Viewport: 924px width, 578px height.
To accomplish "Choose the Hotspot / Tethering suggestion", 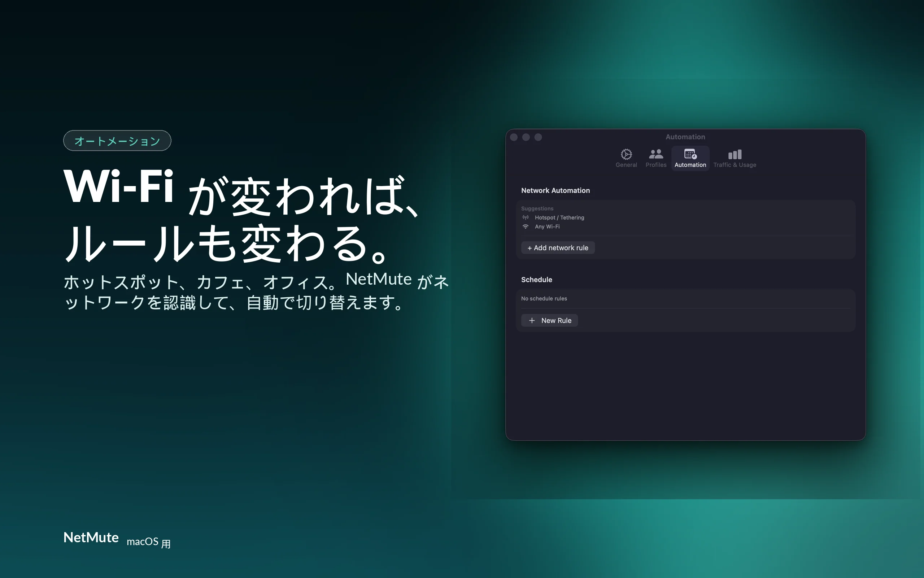I will pyautogui.click(x=559, y=217).
